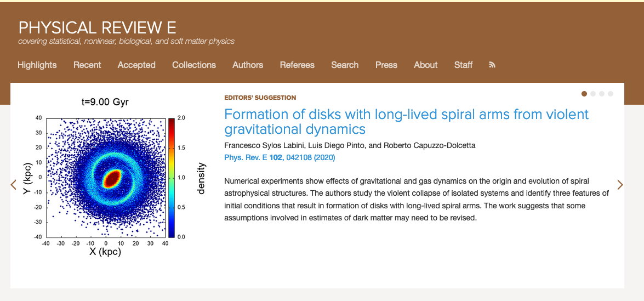644x301 pixels.
Task: Select the first carousel dot
Action: point(584,94)
